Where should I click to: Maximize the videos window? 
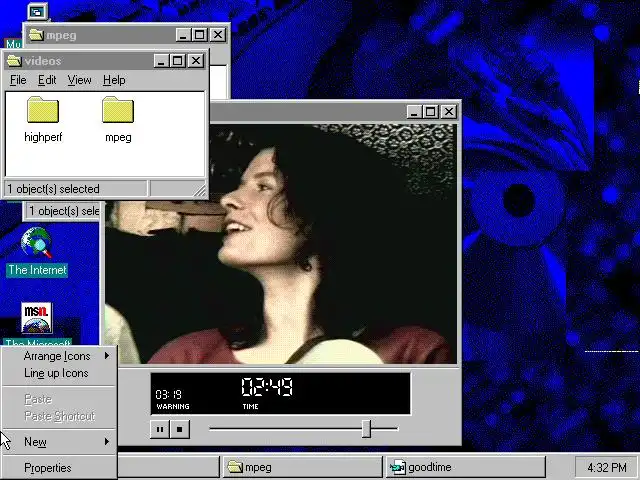tap(178, 61)
